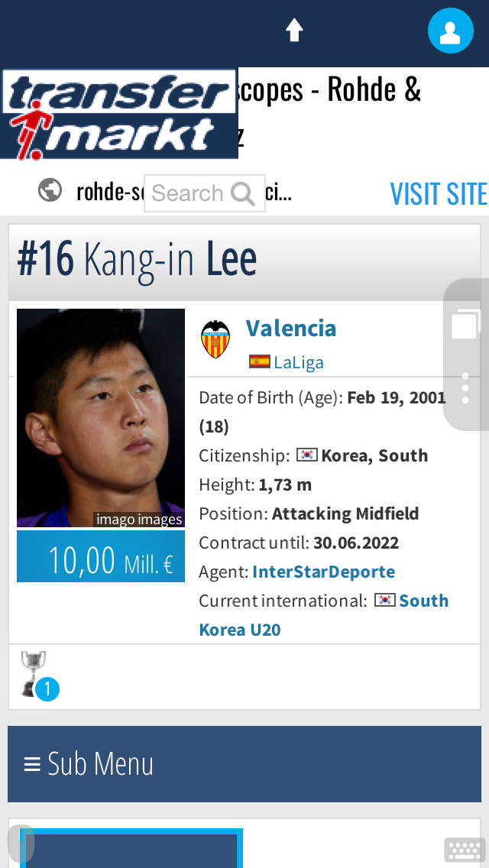Open the LaLiga league link
The width and height of the screenshot is (489, 868).
(299, 362)
